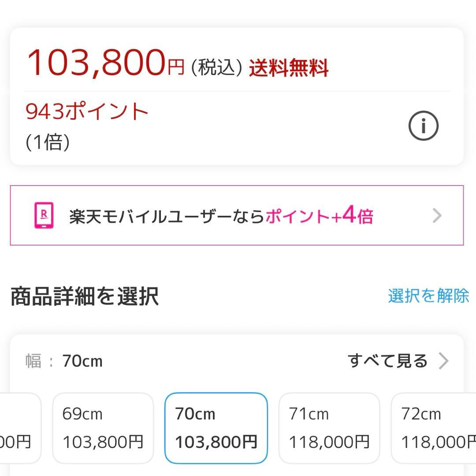Tap the chevron on the Rakuten Mobile banner

(437, 216)
